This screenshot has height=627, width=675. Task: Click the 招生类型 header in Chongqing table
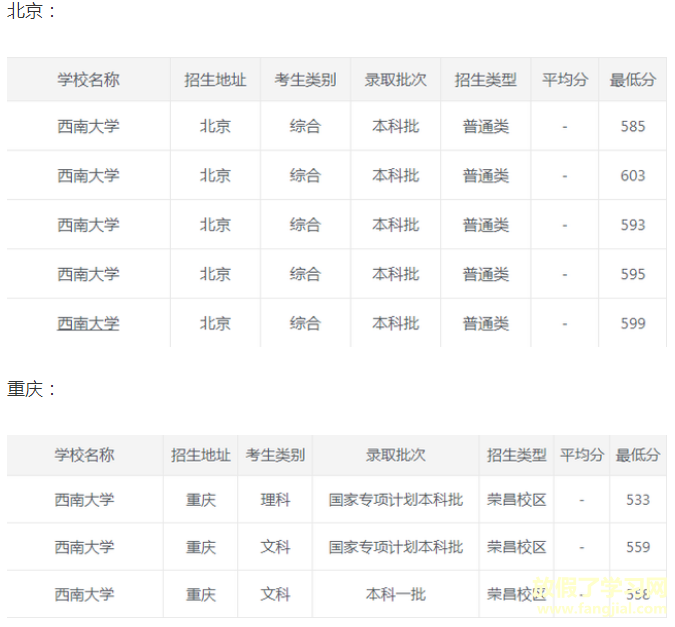click(x=517, y=455)
